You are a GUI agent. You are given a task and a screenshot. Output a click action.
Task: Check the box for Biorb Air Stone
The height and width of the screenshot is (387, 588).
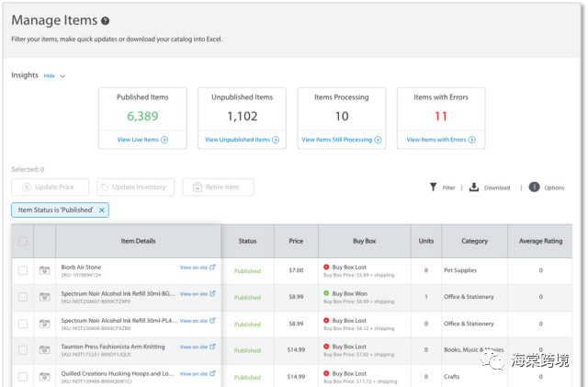(23, 270)
